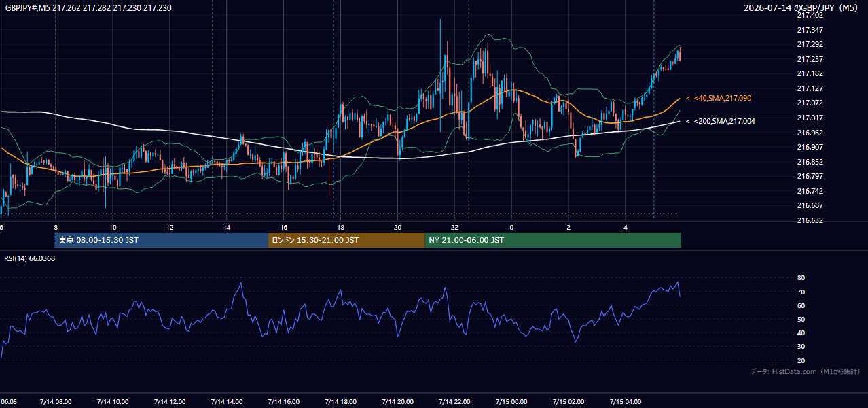The width and height of the screenshot is (868, 408).
Task: Click price level 216.797 on the axis
Action: (810, 176)
